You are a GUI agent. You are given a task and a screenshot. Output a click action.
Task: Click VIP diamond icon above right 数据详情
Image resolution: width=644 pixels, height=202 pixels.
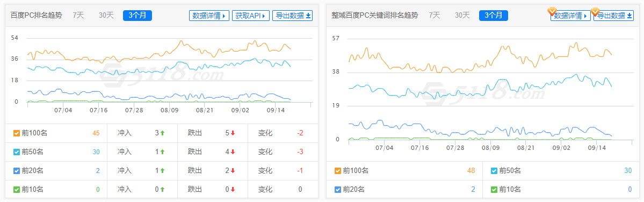coord(552,11)
